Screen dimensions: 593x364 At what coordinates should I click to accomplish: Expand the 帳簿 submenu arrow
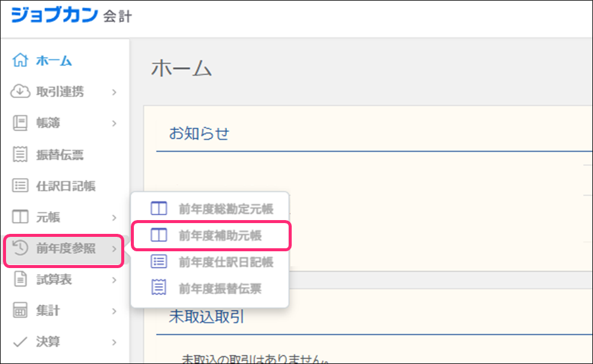114,124
